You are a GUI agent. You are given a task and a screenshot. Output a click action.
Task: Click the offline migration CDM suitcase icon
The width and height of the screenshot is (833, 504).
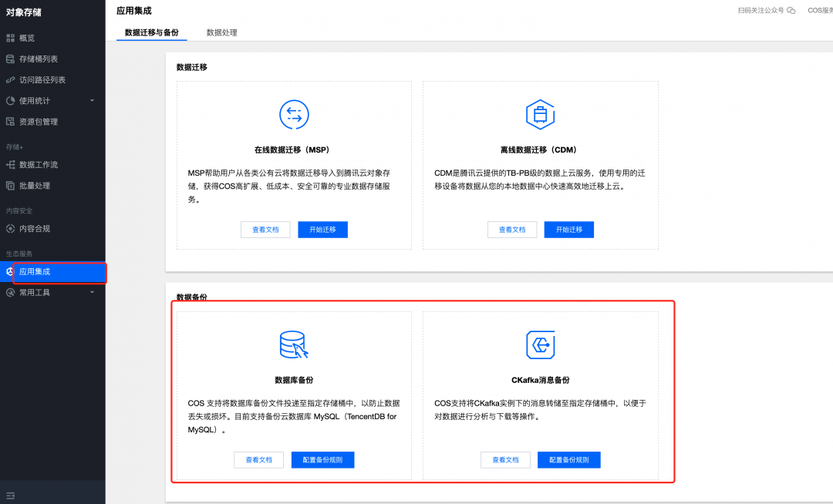[540, 115]
